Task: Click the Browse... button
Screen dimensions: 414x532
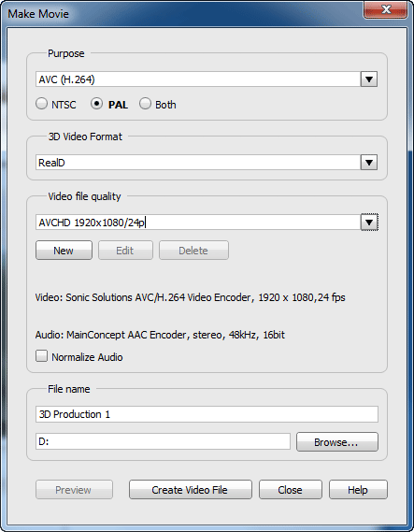Action: point(337,441)
